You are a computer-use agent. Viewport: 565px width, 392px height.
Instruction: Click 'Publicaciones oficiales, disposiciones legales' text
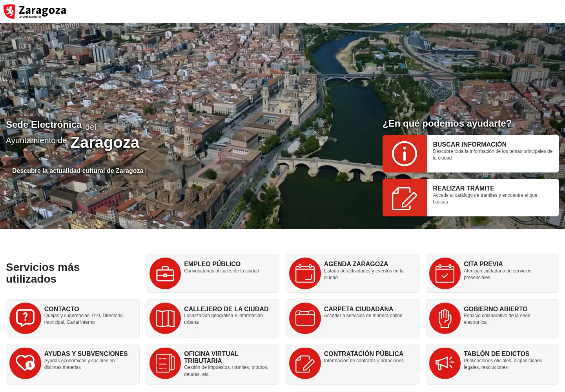point(503,364)
